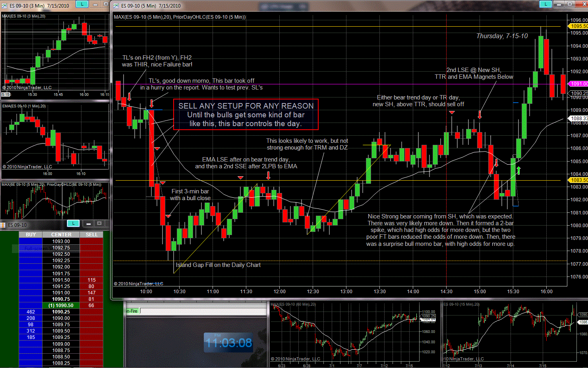Click the blue buy cell showing 462 at 1090.25
Viewport: 588px width, 368px height.
[x=31, y=312]
